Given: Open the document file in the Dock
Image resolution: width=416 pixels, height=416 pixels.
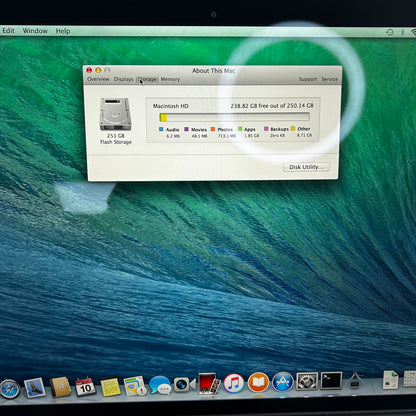Looking at the screenshot, I should click(x=390, y=379).
